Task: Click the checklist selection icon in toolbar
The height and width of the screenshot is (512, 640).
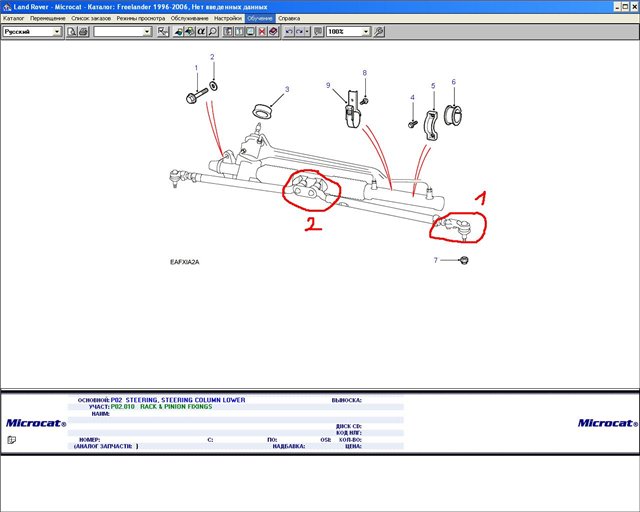Action: (x=163, y=31)
